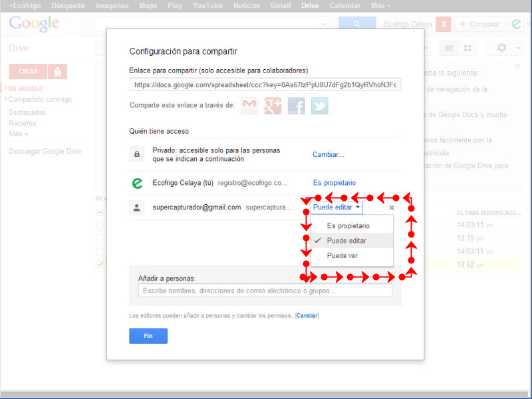The image size is (532, 399).
Task: Click person icon beside supercapturador@gmail.com
Action: 137,207
